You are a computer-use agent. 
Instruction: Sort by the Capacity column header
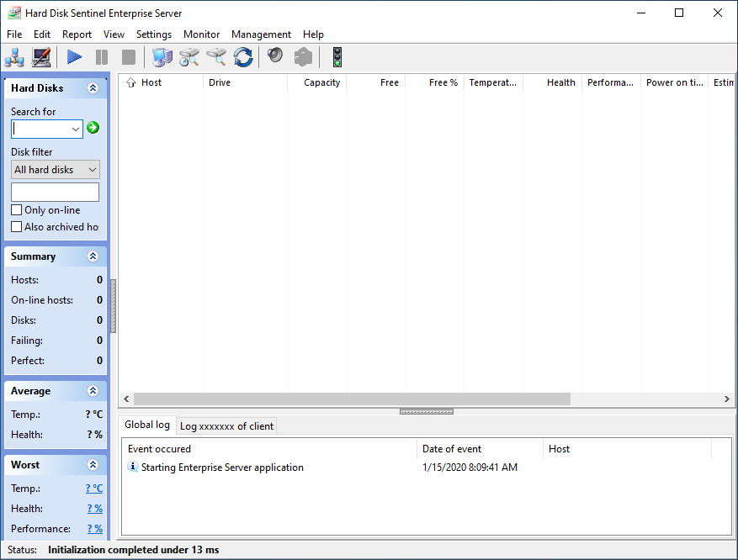[x=316, y=82]
